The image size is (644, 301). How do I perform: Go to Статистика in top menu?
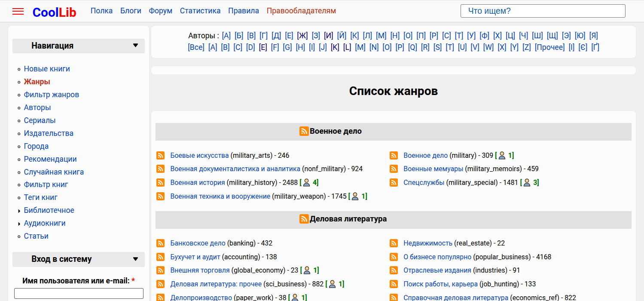(x=200, y=11)
